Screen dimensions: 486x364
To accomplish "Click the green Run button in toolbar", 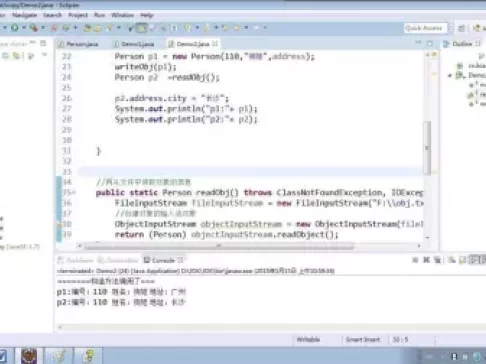I will pyautogui.click(x=15, y=28).
